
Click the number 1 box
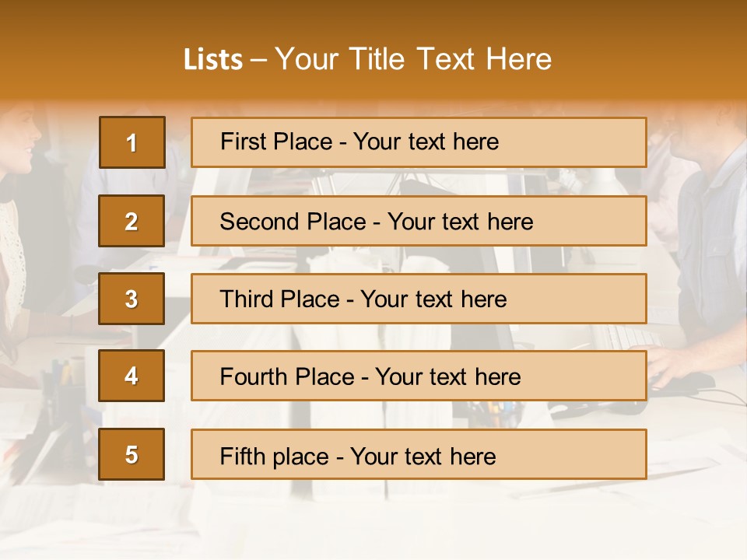coord(132,142)
